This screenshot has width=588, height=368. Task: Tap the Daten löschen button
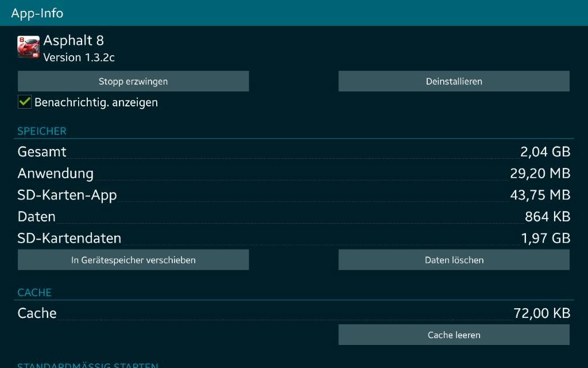(x=454, y=260)
